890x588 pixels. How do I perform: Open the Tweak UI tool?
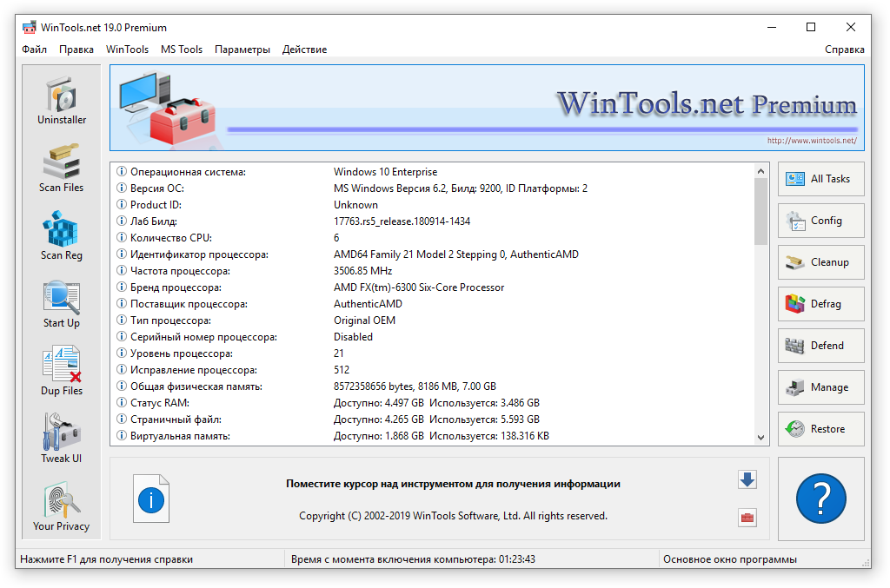pyautogui.click(x=62, y=439)
